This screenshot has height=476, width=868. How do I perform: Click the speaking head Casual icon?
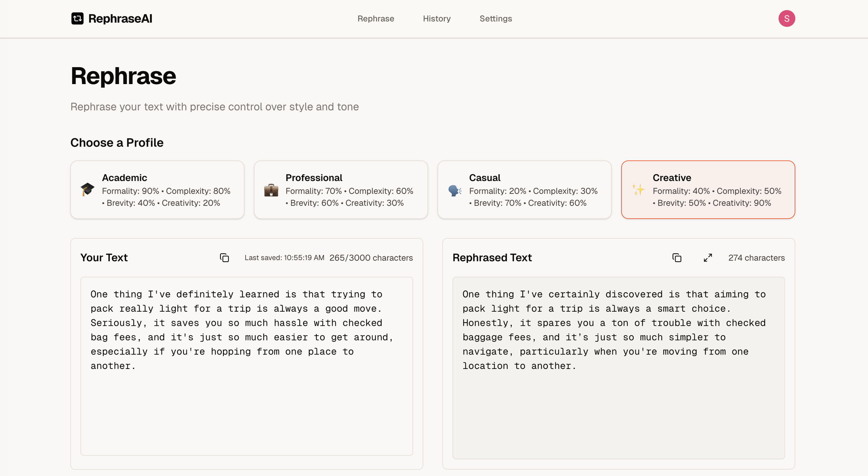[x=454, y=190]
